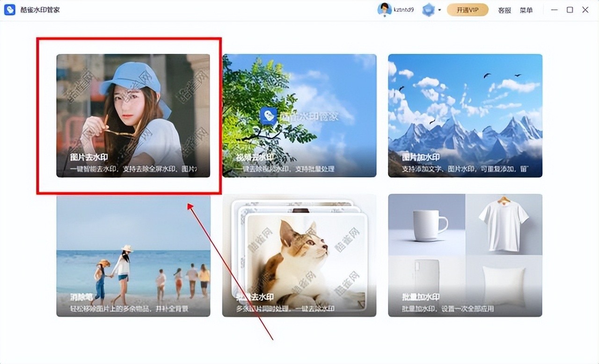Close the 酷雀水印管家 window
The height and width of the screenshot is (364, 599).
point(585,10)
